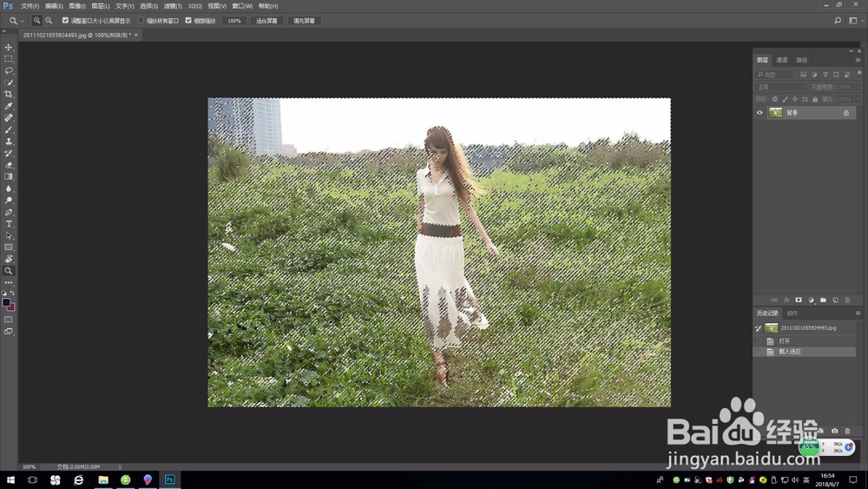
Task: Open blend mode 正常 dropdown
Action: point(781,87)
